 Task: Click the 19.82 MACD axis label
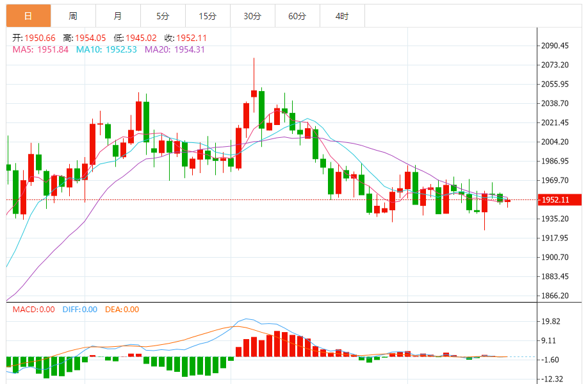pos(551,321)
